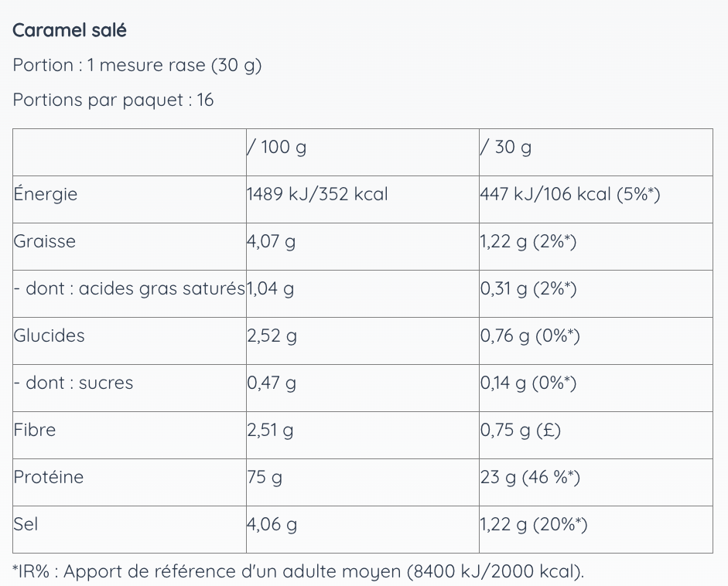The width and height of the screenshot is (728, 586).
Task: Click the "4,07 g" fat value
Action: coord(272,242)
